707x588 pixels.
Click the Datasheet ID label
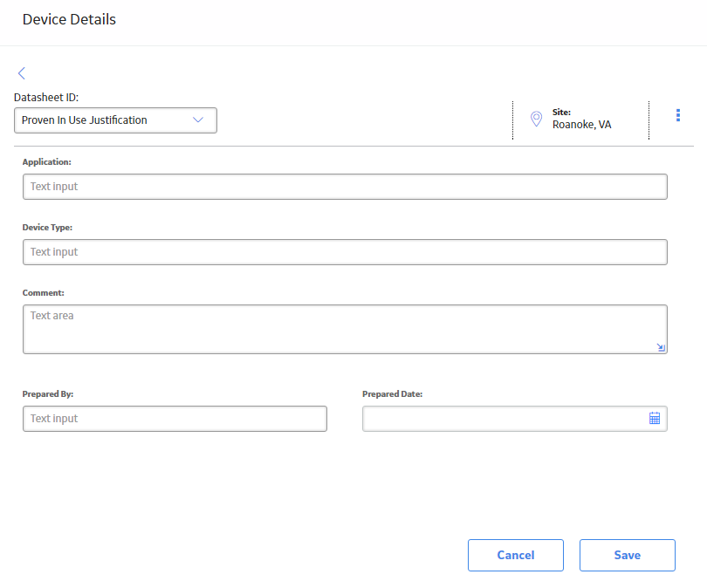pyautogui.click(x=46, y=98)
